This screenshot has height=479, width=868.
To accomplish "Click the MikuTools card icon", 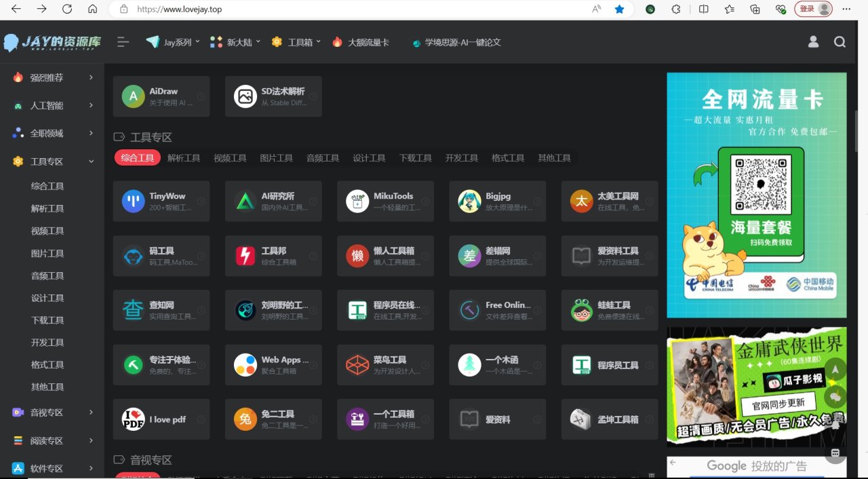I will [x=357, y=201].
